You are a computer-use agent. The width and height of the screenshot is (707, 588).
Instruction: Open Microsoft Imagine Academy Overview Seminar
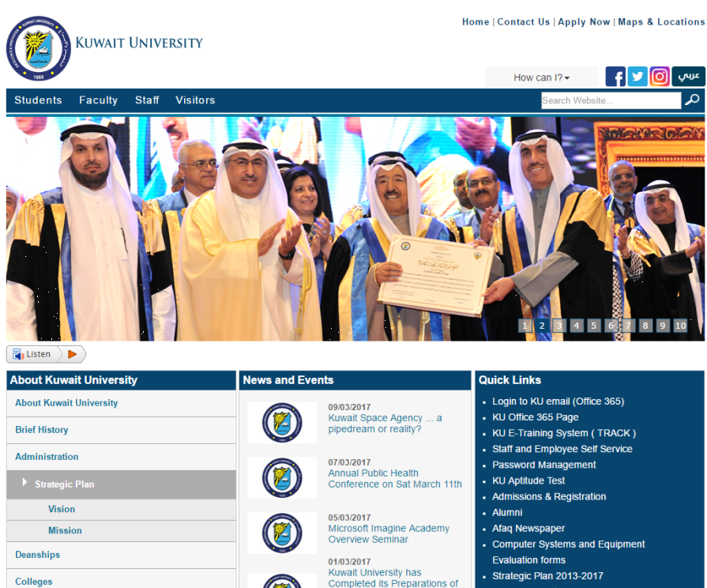pyautogui.click(x=389, y=533)
